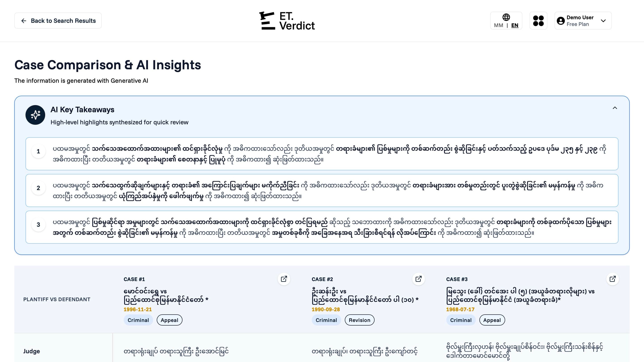
Task: Collapse the AI Key Takeaways panel
Action: (x=615, y=108)
